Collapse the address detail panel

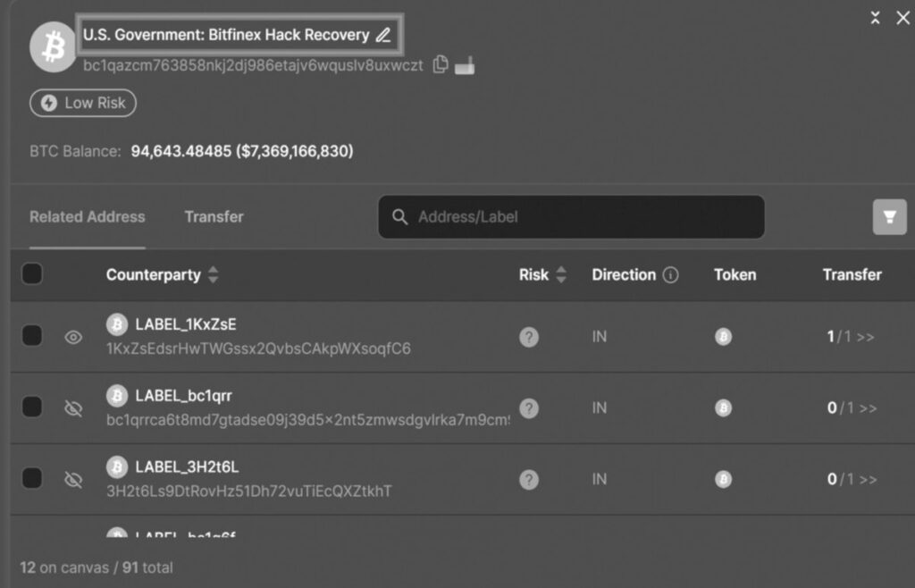point(876,18)
